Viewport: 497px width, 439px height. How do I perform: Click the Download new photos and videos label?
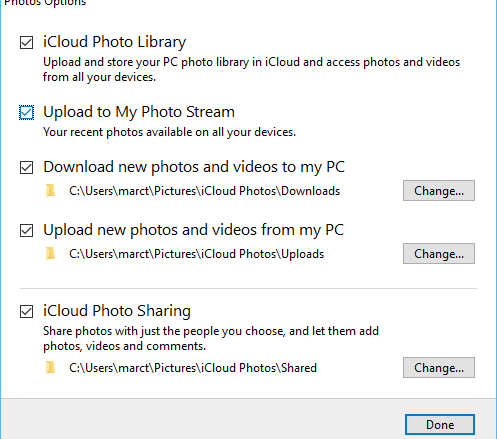pyautogui.click(x=194, y=167)
